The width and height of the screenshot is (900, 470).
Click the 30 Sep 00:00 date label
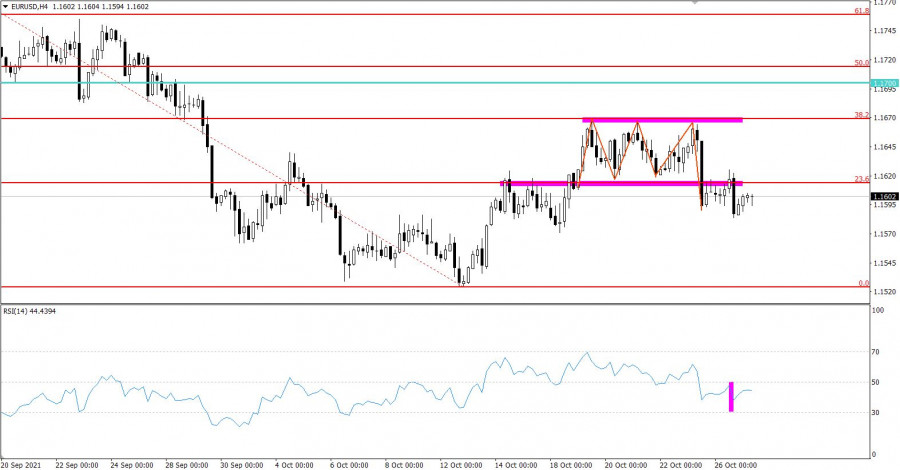tap(242, 465)
